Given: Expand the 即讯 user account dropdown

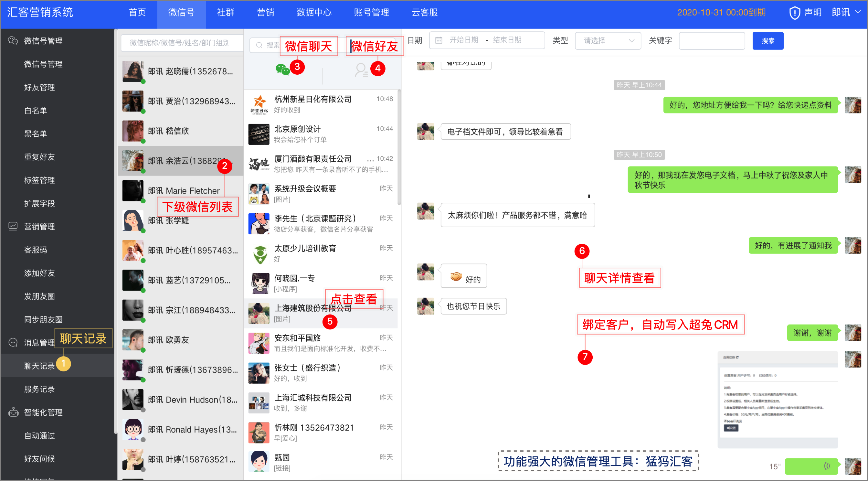Looking at the screenshot, I should [846, 13].
